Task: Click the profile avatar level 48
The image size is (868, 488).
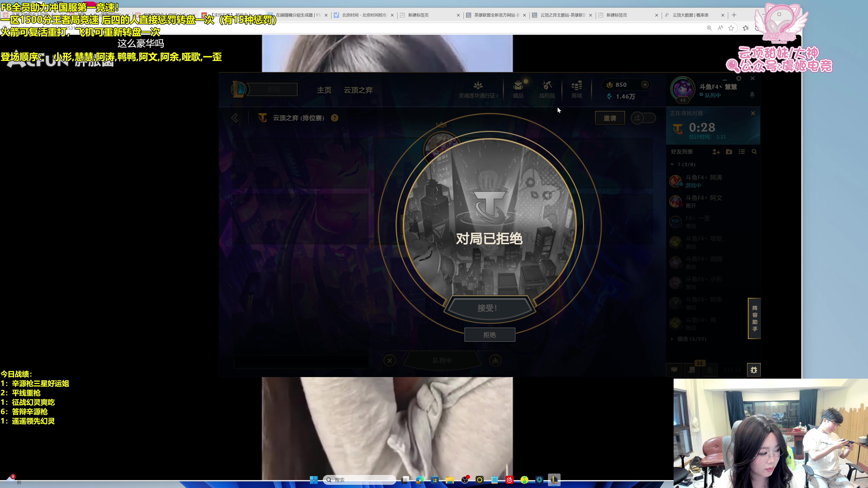Action: [x=682, y=90]
